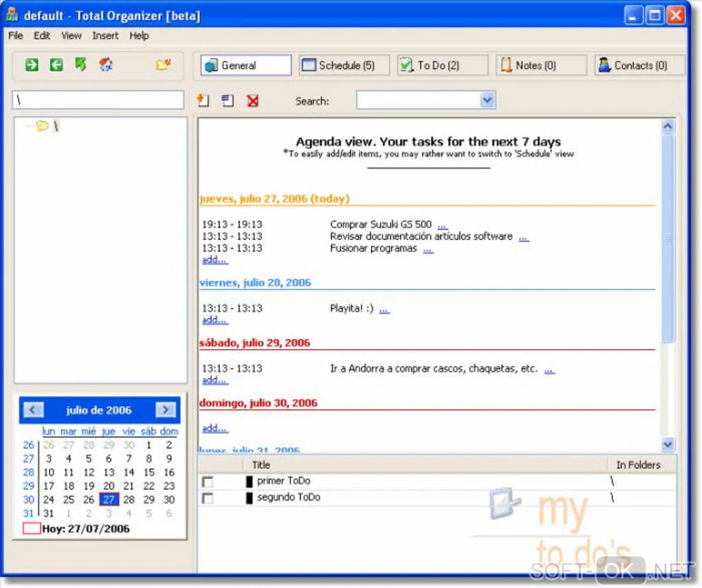Click the 'domingo, julio 30, 2006' heading
This screenshot has width=702, height=588.
coord(258,403)
